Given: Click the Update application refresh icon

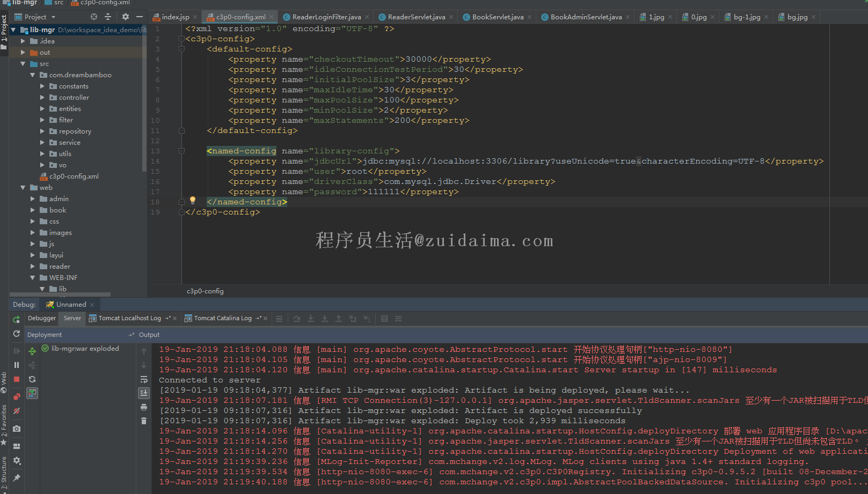Looking at the screenshot, I should pyautogui.click(x=17, y=334).
